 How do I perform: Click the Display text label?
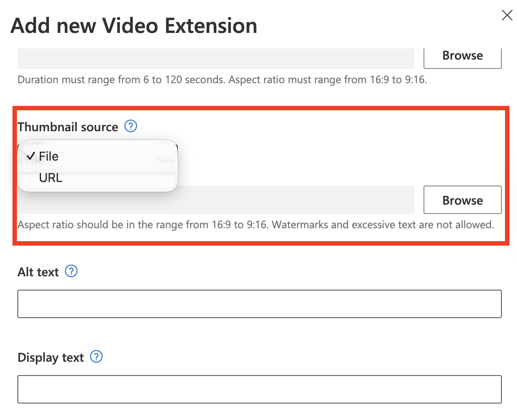coord(51,358)
